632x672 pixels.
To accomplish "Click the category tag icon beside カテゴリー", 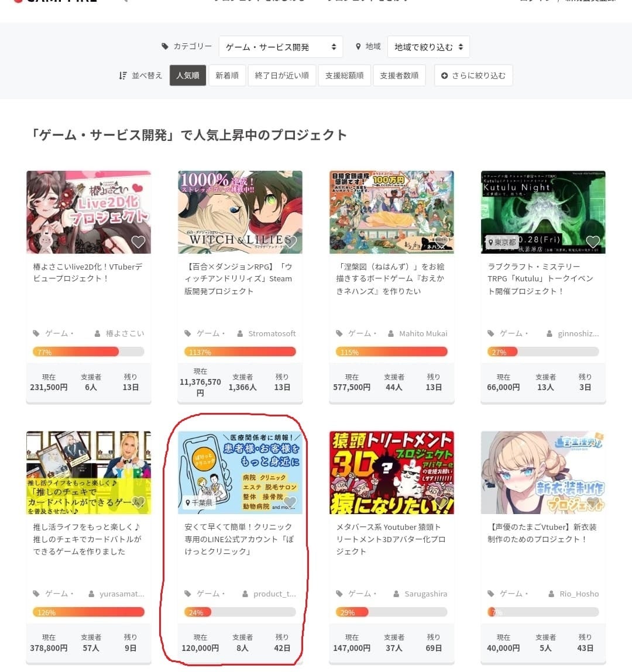I will coord(165,46).
